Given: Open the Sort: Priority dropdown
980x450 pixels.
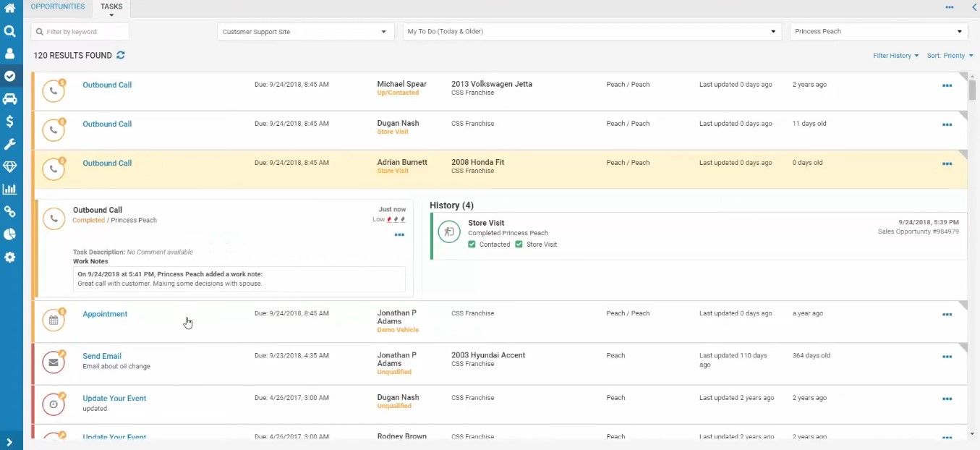Looking at the screenshot, I should click(x=949, y=56).
